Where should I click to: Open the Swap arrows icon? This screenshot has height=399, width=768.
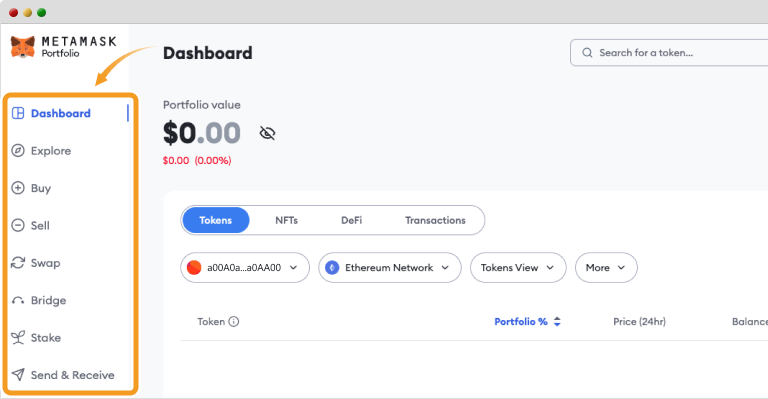pyautogui.click(x=18, y=262)
